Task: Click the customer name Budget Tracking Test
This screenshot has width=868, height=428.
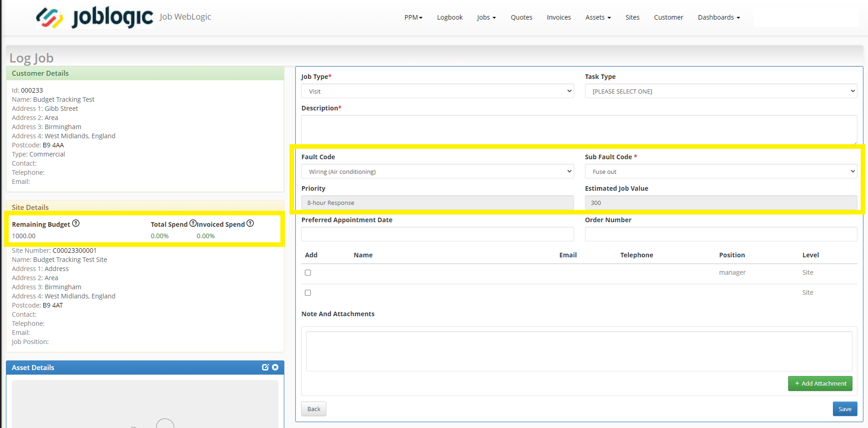Action: click(x=64, y=99)
